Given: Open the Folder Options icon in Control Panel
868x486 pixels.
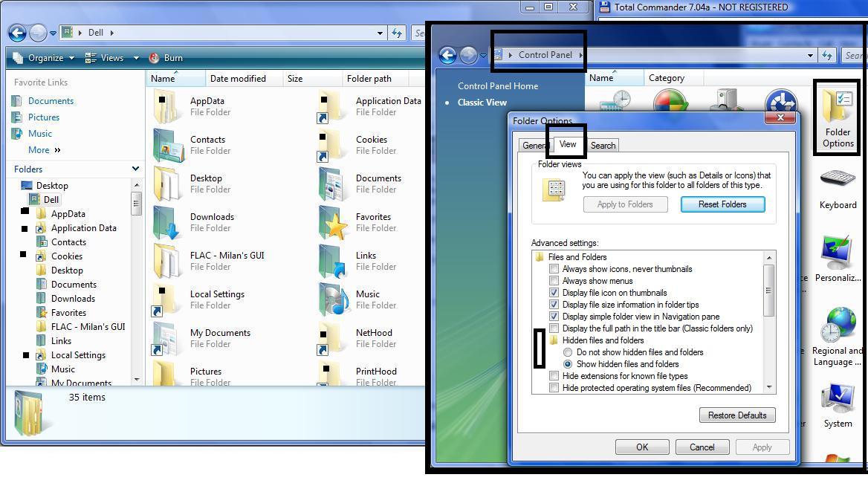Looking at the screenshot, I should tap(838, 107).
